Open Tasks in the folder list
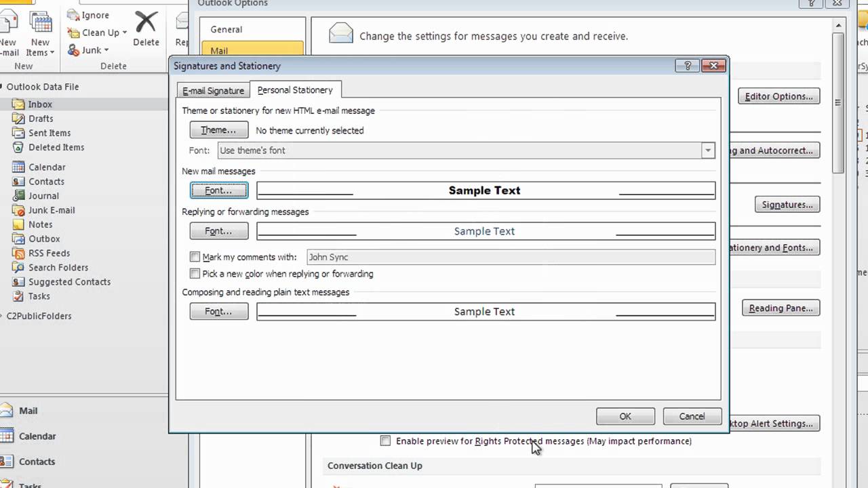The height and width of the screenshot is (488, 868). pos(39,296)
